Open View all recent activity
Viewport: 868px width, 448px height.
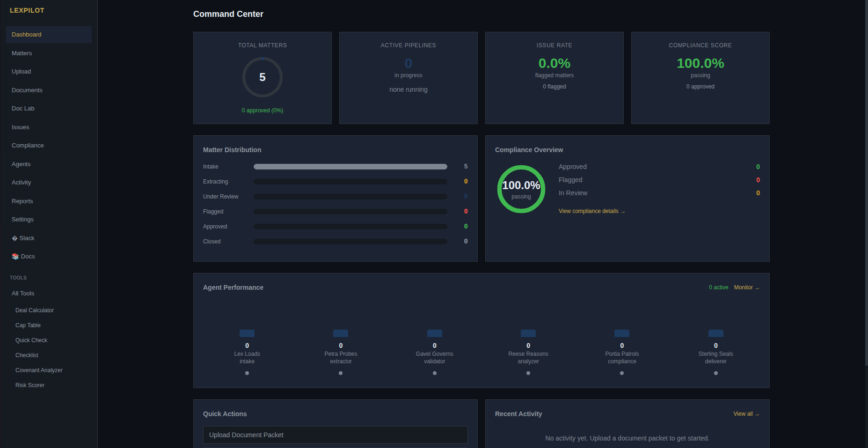click(x=746, y=414)
